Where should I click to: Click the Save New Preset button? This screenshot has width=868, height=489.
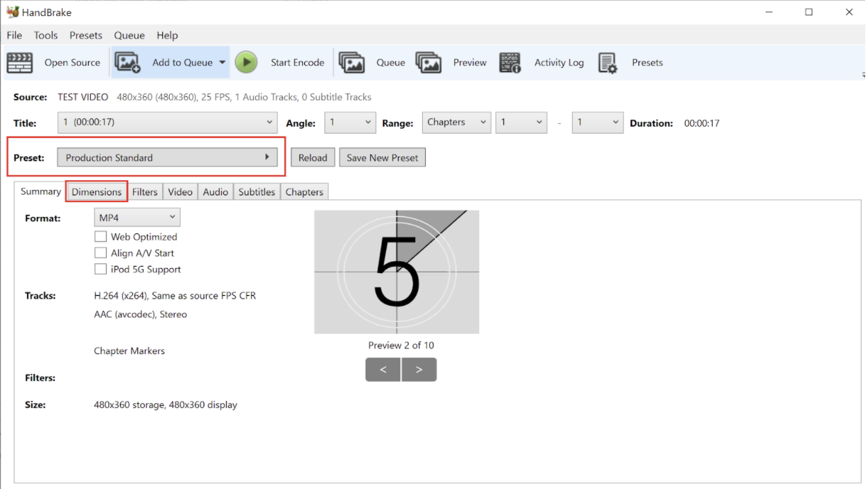coord(382,158)
